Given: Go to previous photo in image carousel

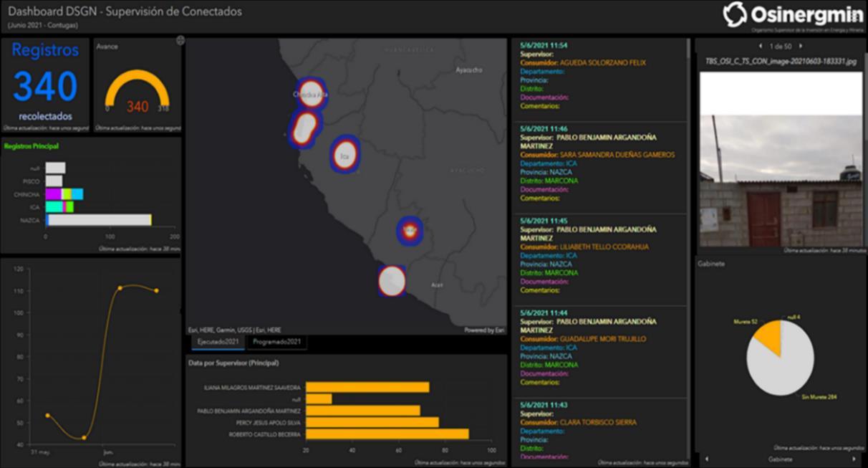Looking at the screenshot, I should tap(762, 46).
